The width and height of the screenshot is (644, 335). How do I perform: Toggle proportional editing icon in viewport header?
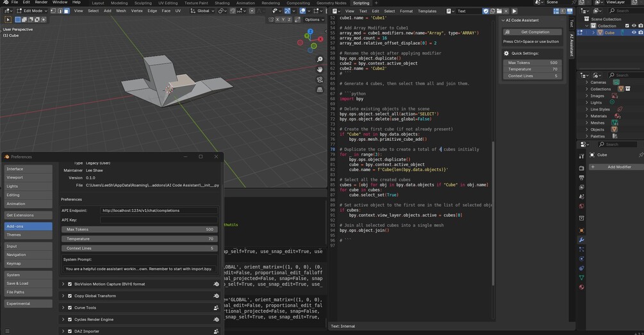point(252,11)
